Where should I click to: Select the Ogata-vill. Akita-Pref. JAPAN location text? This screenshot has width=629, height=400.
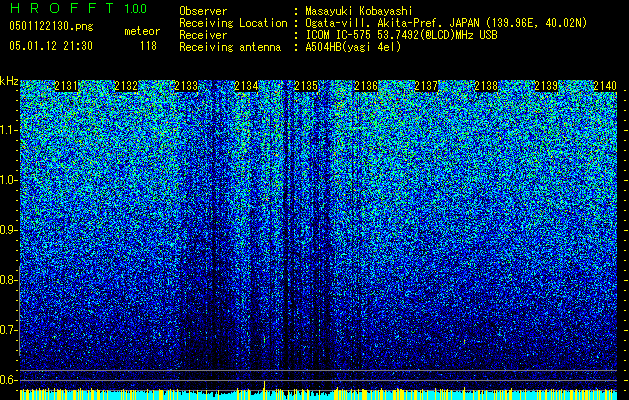point(446,23)
